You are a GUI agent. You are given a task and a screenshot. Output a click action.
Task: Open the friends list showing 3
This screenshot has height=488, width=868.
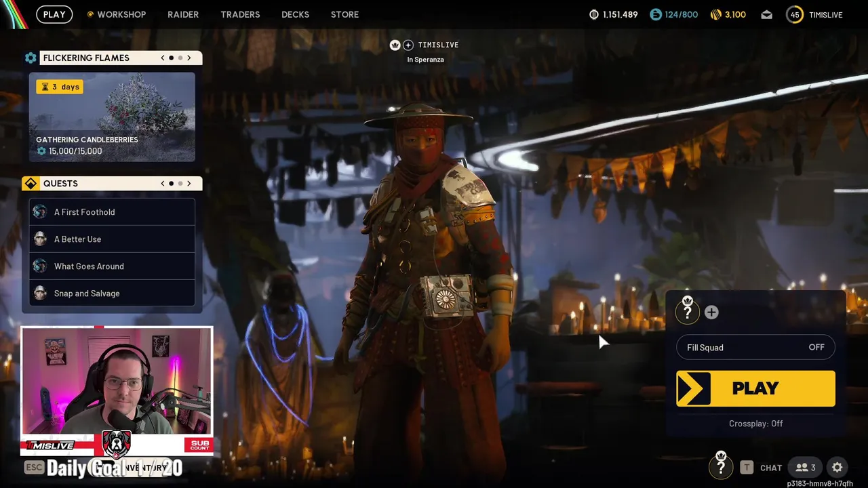pyautogui.click(x=806, y=467)
